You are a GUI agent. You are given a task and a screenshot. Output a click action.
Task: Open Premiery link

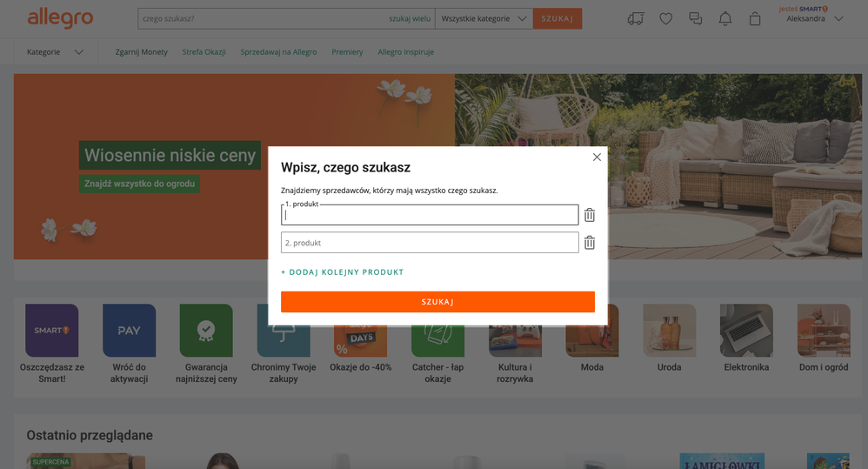[347, 52]
